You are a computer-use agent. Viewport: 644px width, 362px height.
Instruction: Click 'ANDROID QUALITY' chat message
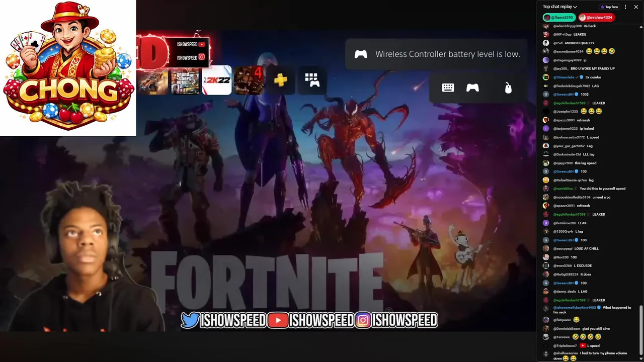click(580, 43)
